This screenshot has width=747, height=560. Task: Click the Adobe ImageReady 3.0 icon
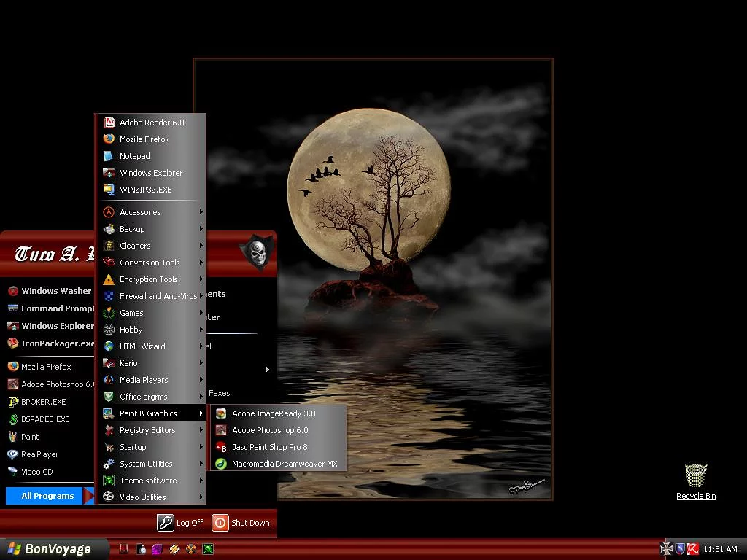221,413
